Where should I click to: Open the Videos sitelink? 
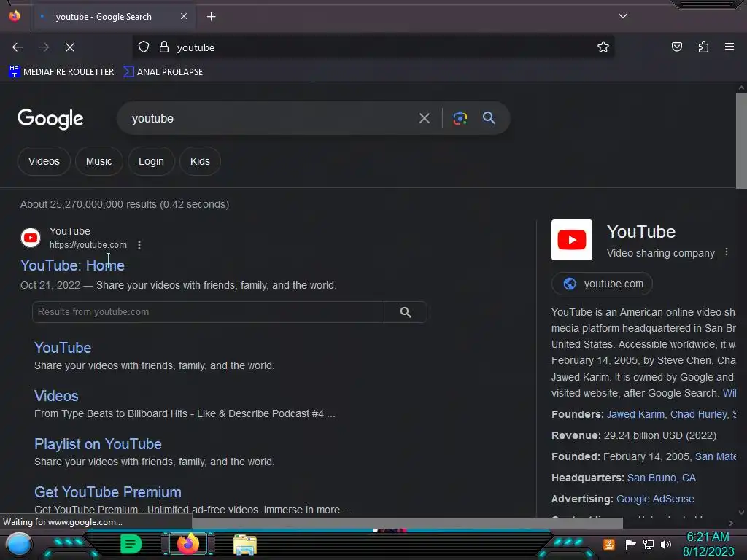(x=56, y=396)
